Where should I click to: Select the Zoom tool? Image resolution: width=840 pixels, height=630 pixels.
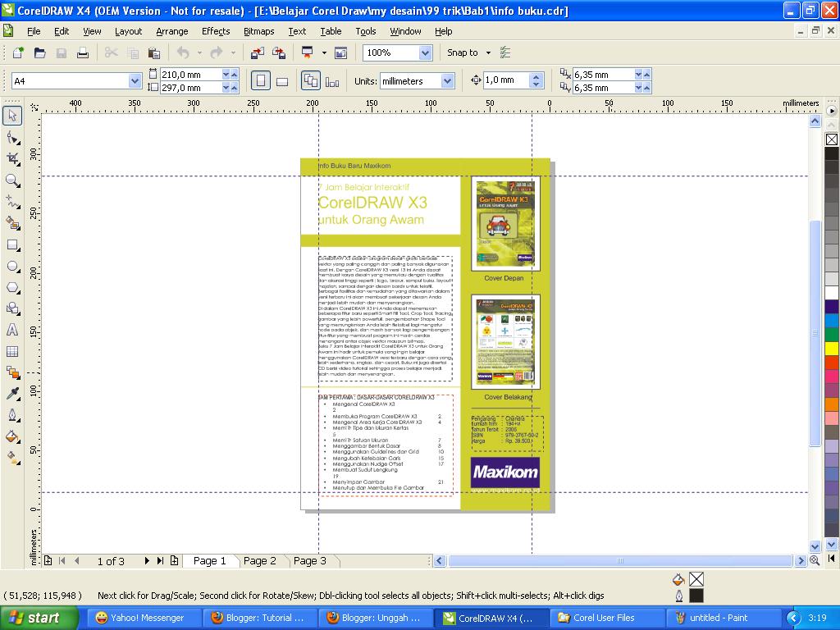pyautogui.click(x=12, y=180)
